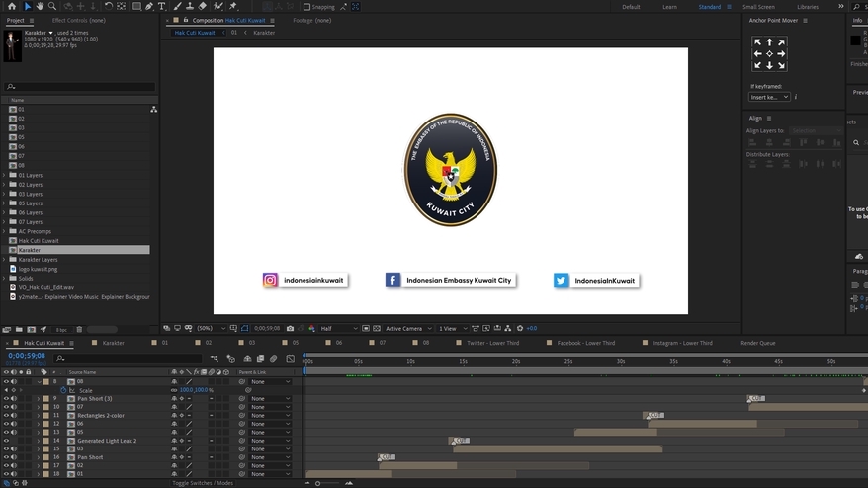Toggle Scale stopwatch on layer 08
This screenshot has width=868, height=488.
point(63,390)
